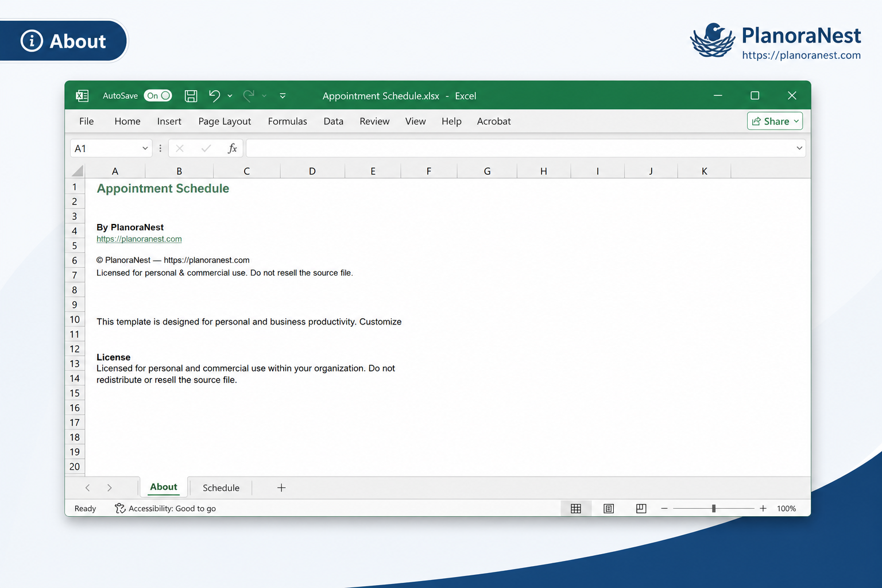Open the Undo history dropdown arrow
Viewport: 882px width, 588px height.
pos(230,96)
